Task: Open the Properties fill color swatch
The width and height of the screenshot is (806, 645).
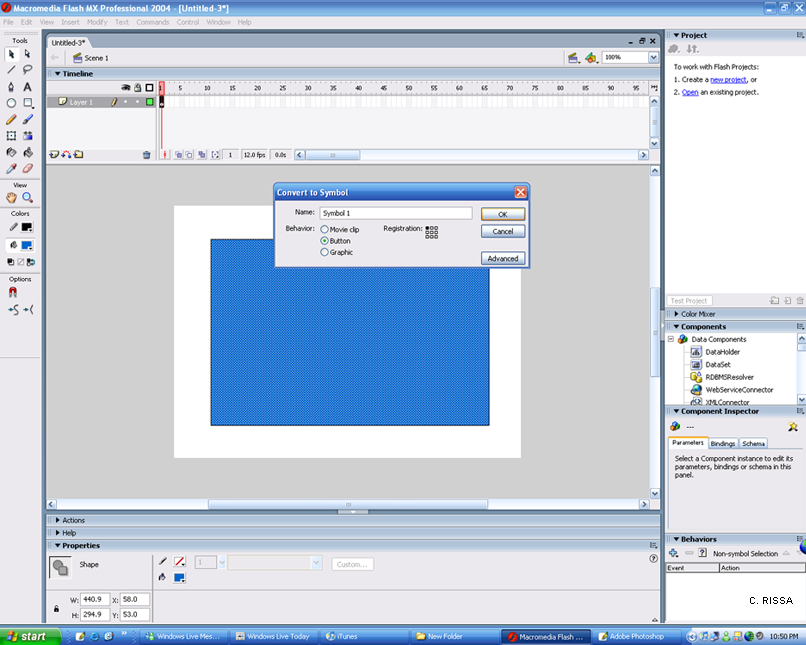Action: pyautogui.click(x=179, y=578)
